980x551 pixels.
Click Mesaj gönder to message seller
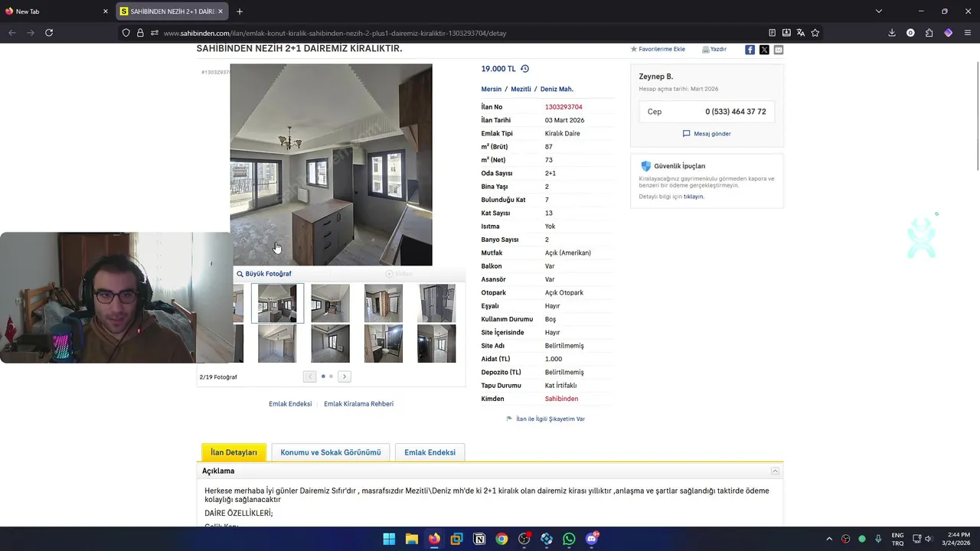(x=707, y=134)
